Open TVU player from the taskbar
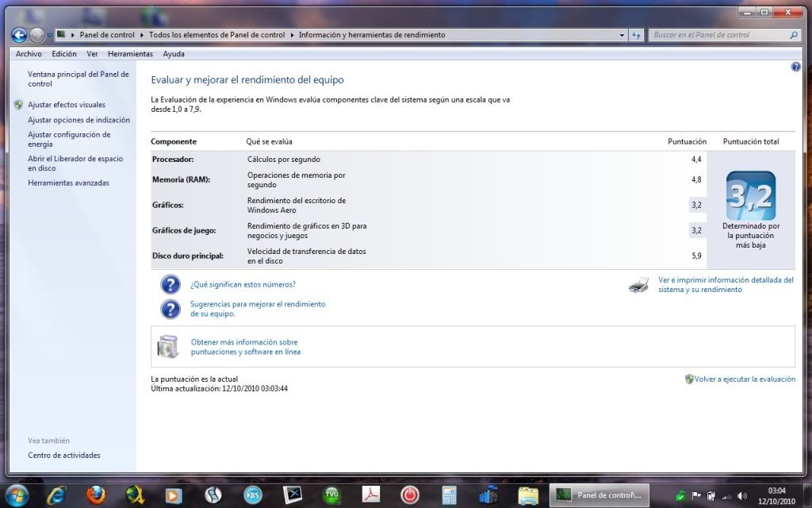 [331, 495]
